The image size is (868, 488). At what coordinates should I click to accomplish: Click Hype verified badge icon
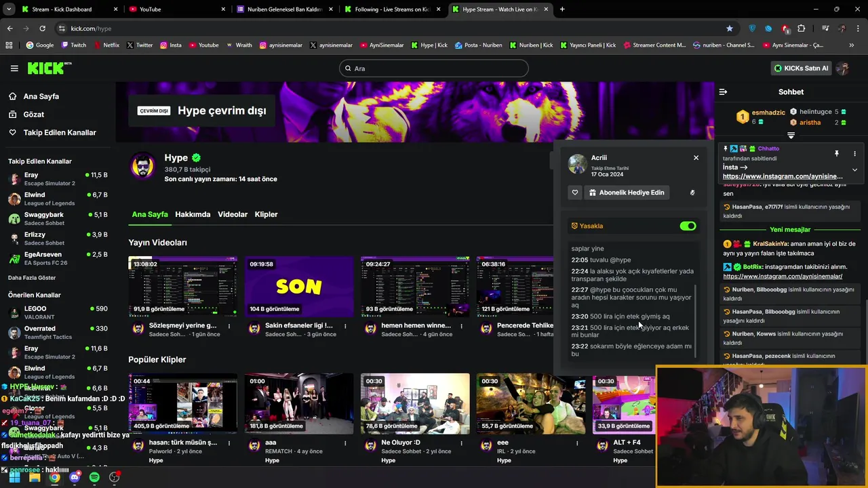coord(196,158)
